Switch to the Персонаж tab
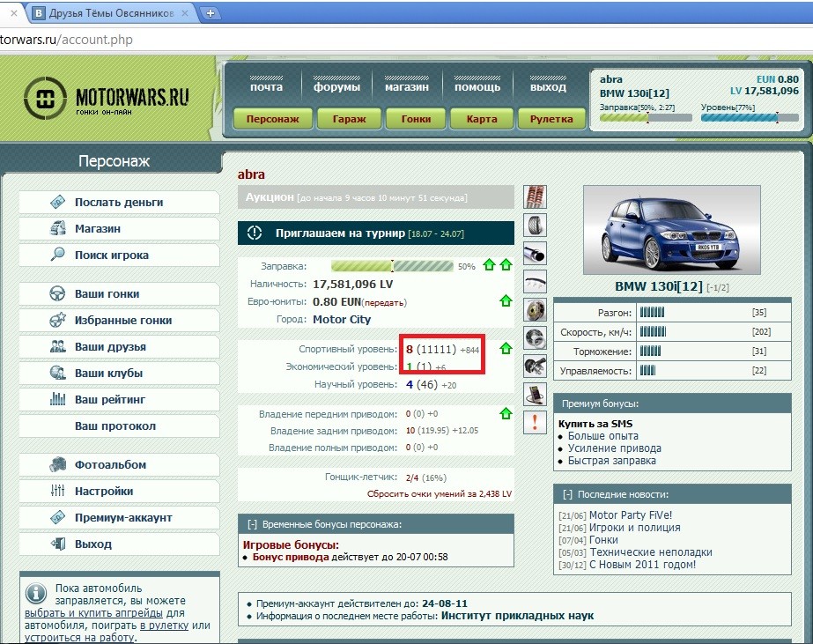813x644 pixels. (273, 119)
